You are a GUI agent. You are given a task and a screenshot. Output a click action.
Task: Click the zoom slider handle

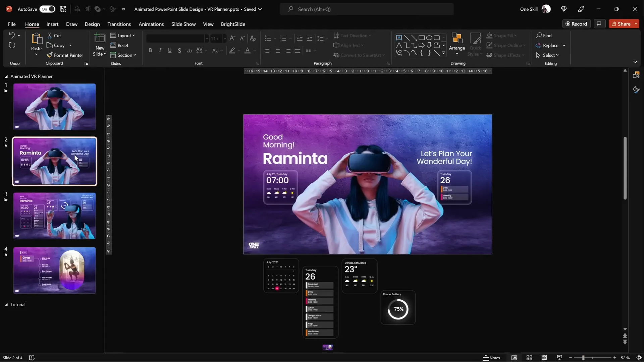click(x=583, y=358)
